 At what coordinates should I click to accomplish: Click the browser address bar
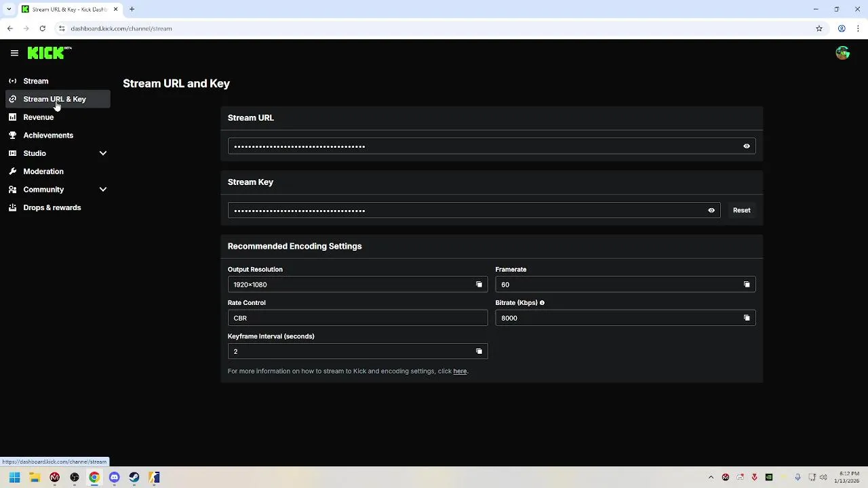click(x=434, y=28)
